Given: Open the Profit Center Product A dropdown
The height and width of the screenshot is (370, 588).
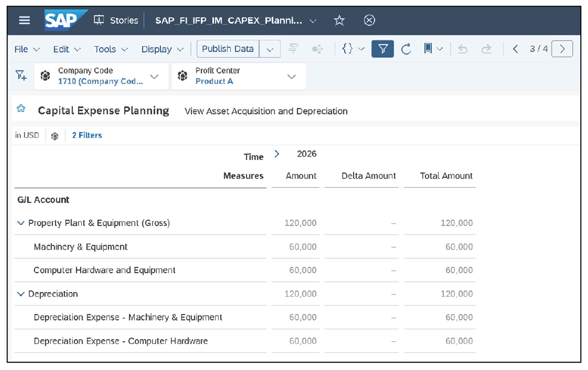Looking at the screenshot, I should 291,76.
